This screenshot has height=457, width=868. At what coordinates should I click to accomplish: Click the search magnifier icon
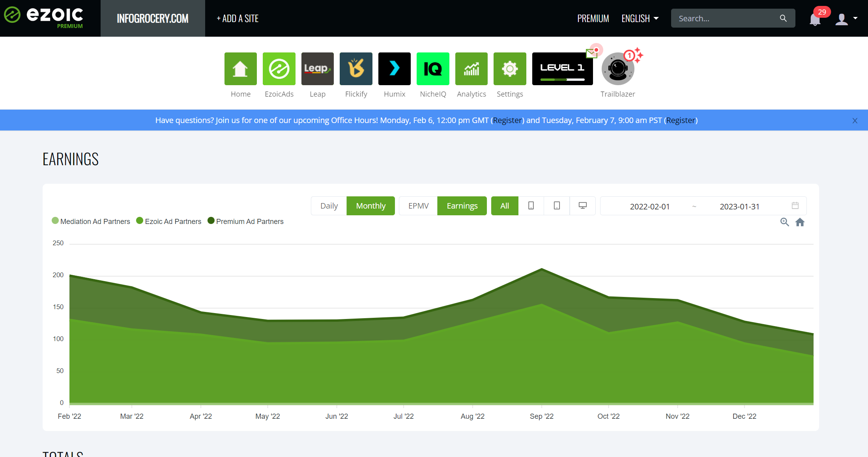pyautogui.click(x=783, y=18)
